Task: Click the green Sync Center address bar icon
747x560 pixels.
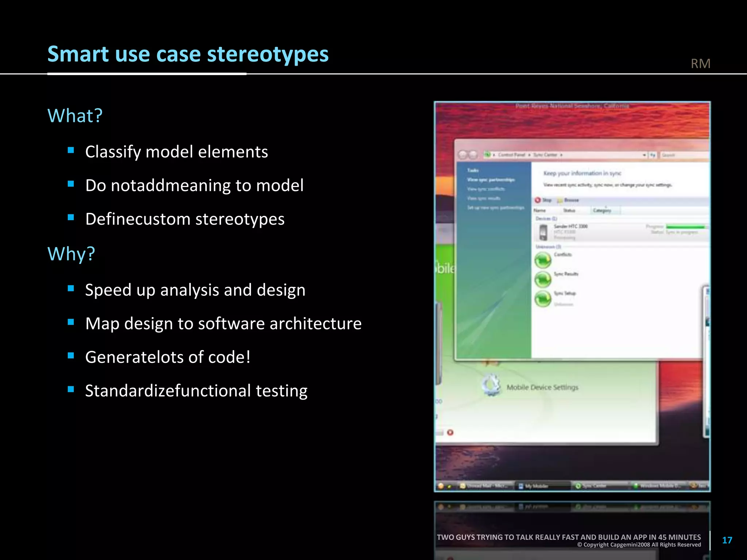Action: [487, 155]
